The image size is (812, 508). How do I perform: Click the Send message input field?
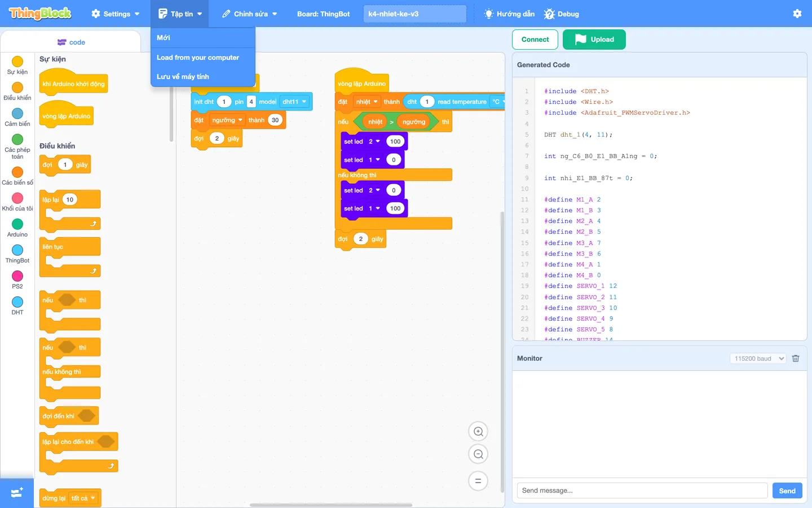pyautogui.click(x=642, y=491)
